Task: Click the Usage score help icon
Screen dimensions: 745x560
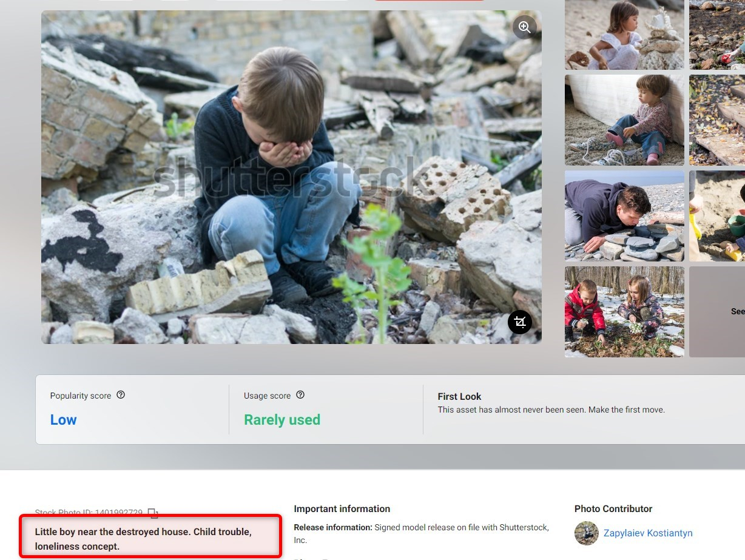Action: click(x=300, y=395)
